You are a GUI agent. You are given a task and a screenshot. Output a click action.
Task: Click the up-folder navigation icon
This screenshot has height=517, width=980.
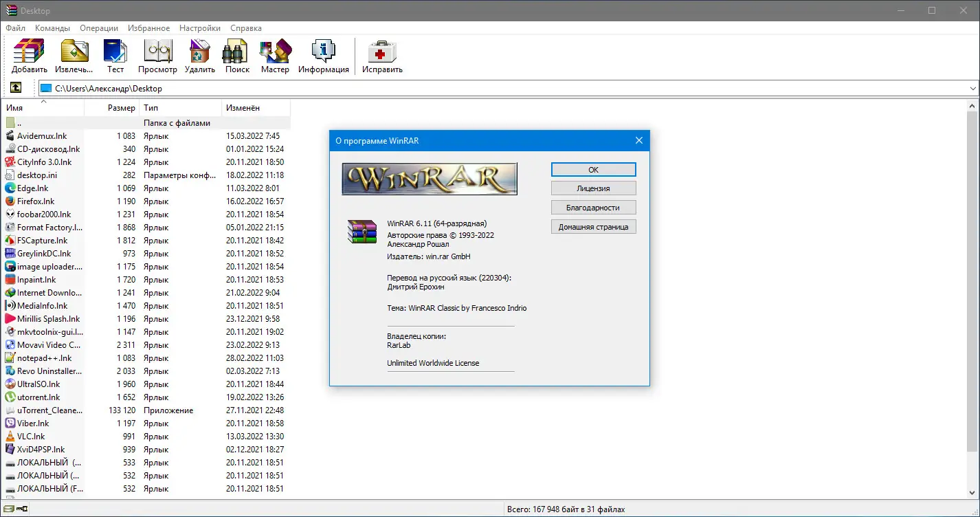15,87
